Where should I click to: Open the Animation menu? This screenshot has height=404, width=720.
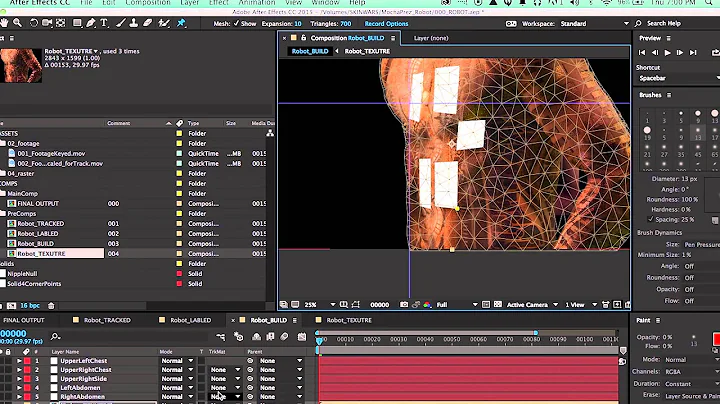257,3
